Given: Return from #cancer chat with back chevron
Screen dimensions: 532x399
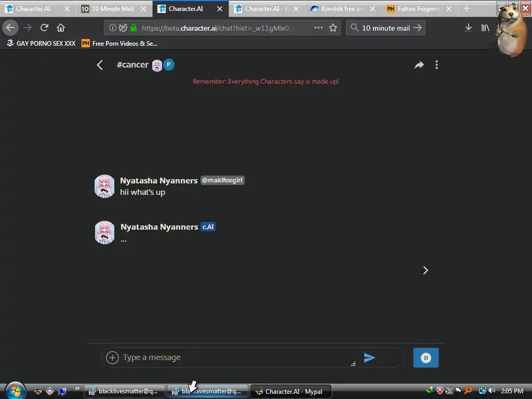Looking at the screenshot, I should pos(100,65).
